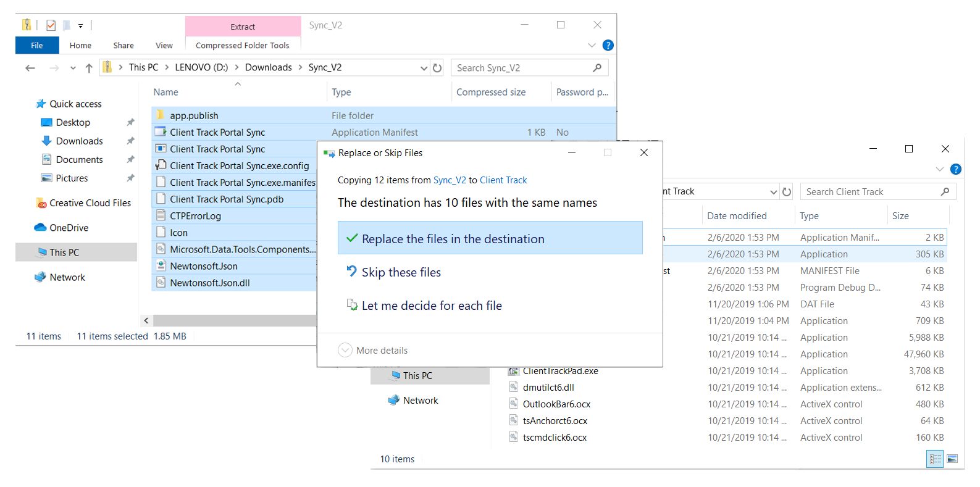Click the Sync_V2 source link in dialog
Image resolution: width=980 pixels, height=487 pixels.
pos(450,180)
